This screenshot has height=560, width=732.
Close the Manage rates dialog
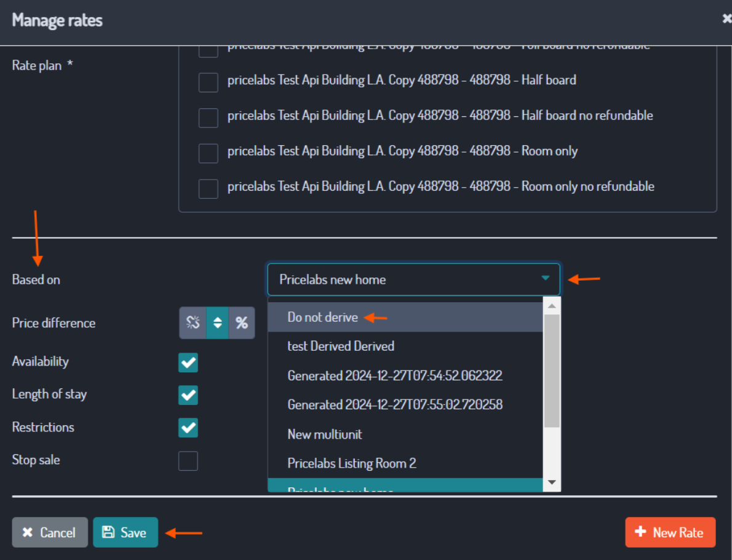pyautogui.click(x=726, y=19)
